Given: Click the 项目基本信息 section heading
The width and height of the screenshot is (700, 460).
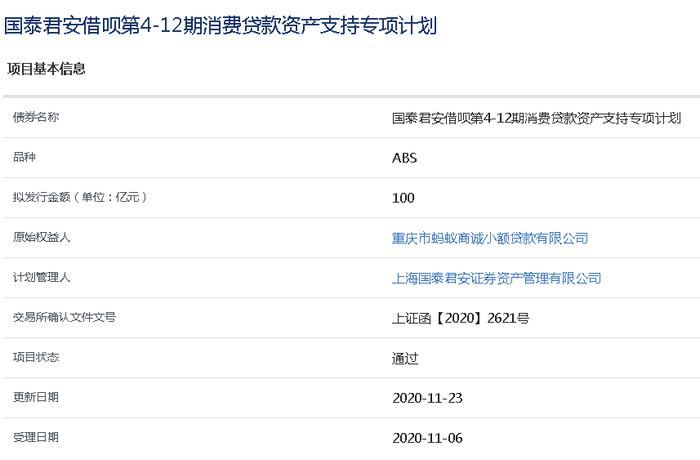Looking at the screenshot, I should tap(46, 69).
